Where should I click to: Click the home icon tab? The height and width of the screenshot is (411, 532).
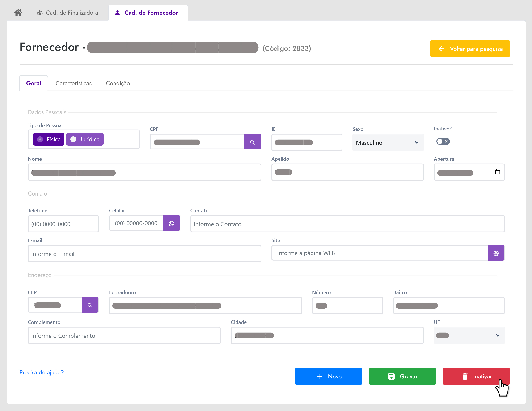coord(18,13)
